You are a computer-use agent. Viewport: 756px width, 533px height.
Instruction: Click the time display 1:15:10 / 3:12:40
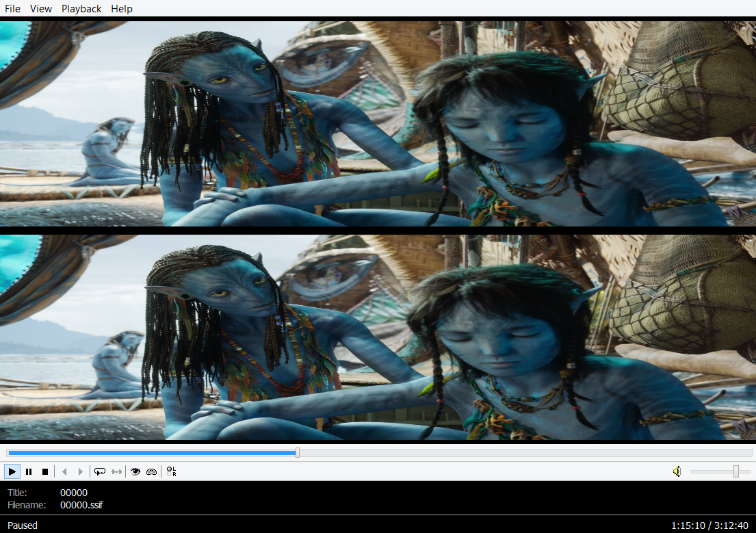click(x=709, y=525)
